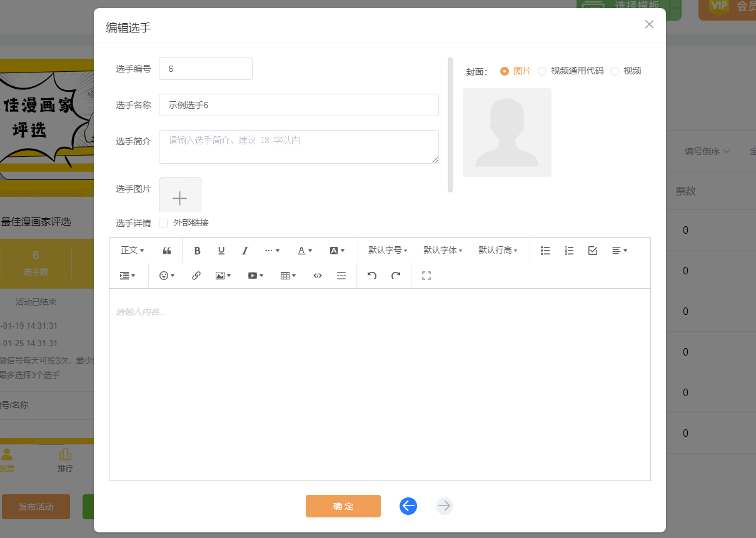
Task: Enable the 外部链接 checkbox
Action: [163, 223]
